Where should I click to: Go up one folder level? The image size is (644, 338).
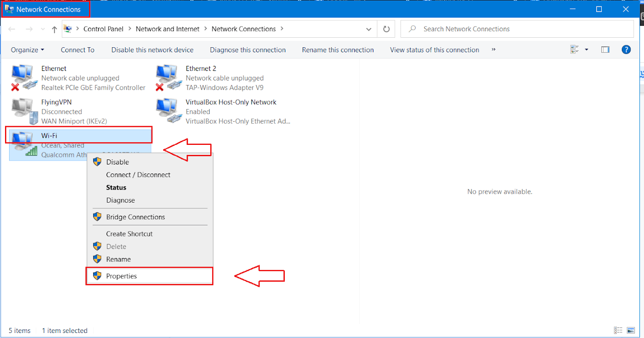[x=54, y=29]
